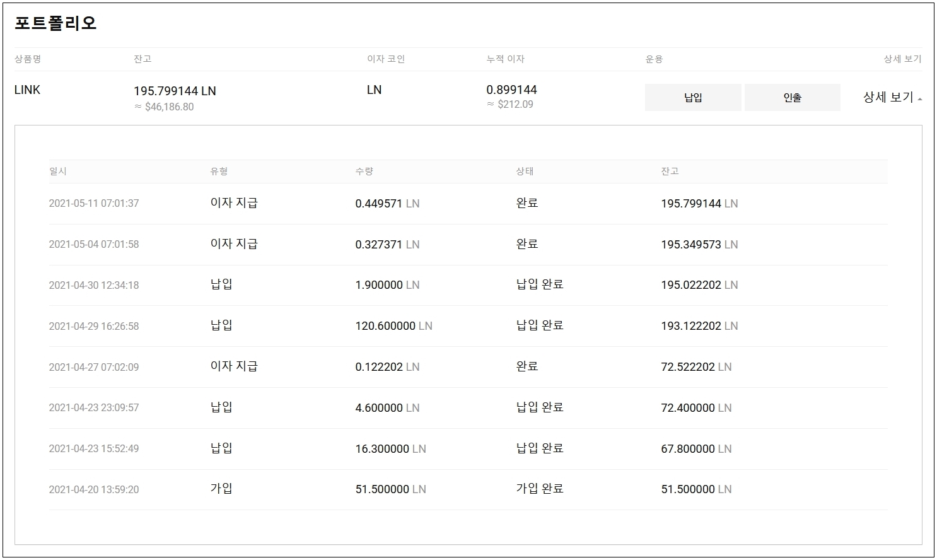Click quantity 0.327371 LN
The image size is (937, 560).
[387, 245]
